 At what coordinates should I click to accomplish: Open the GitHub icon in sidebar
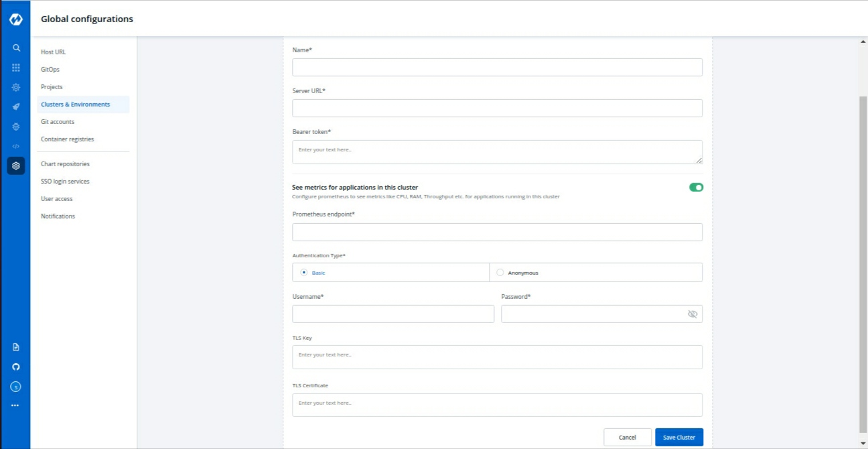tap(16, 367)
